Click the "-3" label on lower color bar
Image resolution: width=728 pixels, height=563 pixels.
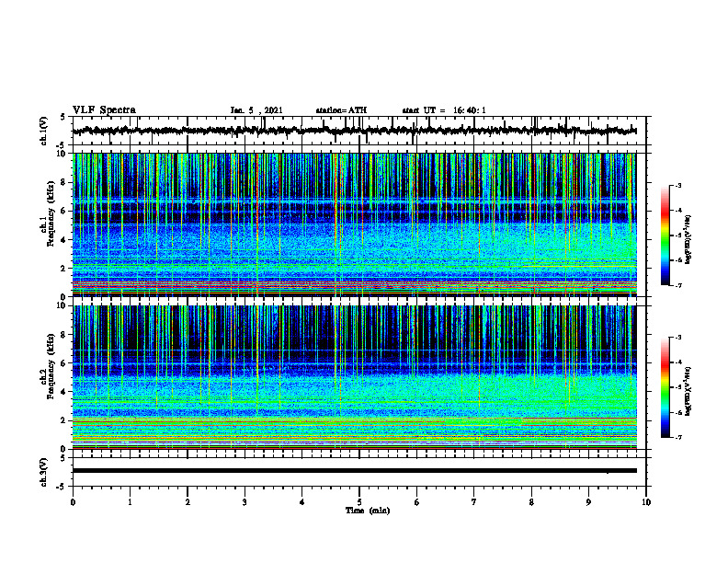677,338
